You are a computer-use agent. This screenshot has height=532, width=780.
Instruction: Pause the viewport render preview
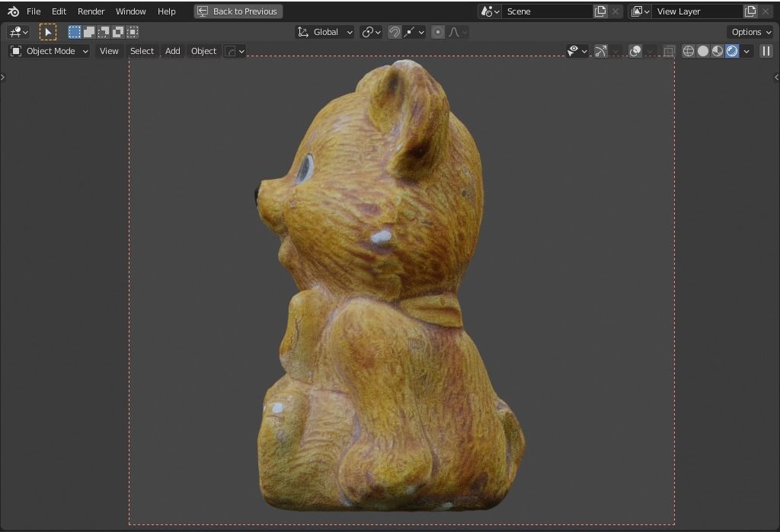(x=766, y=51)
